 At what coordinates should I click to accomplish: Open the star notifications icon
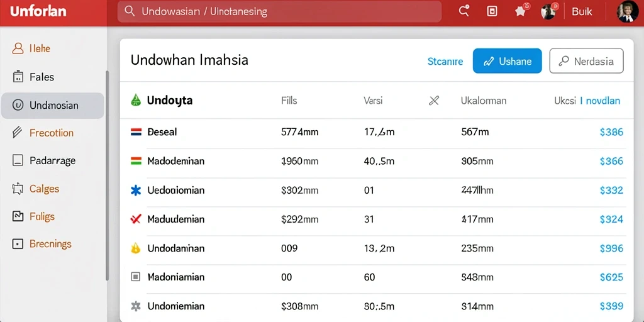click(521, 11)
